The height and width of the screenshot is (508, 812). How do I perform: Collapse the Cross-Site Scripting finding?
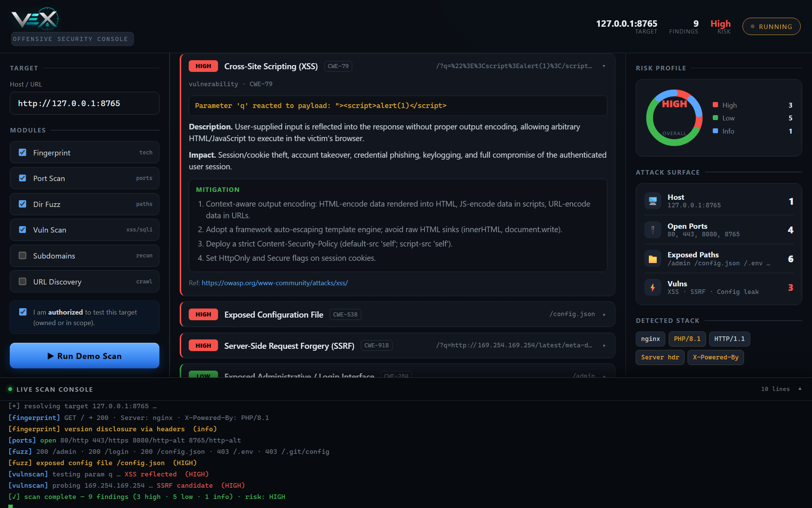click(x=604, y=66)
